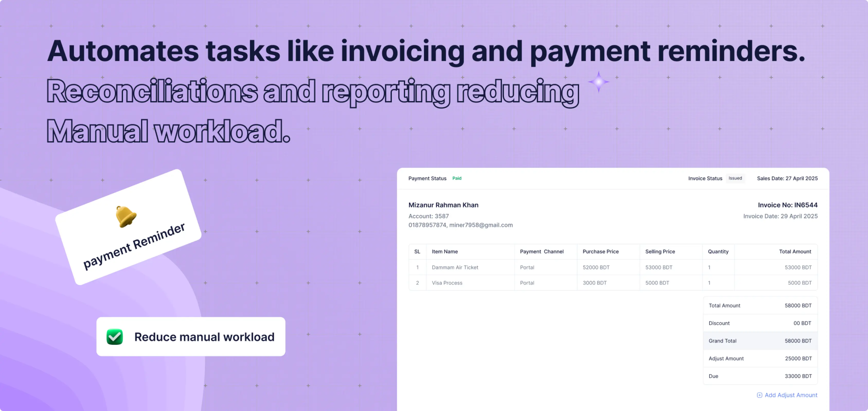The height and width of the screenshot is (411, 868).
Task: Click the Manual workload. outlined heading
Action: pos(168,131)
